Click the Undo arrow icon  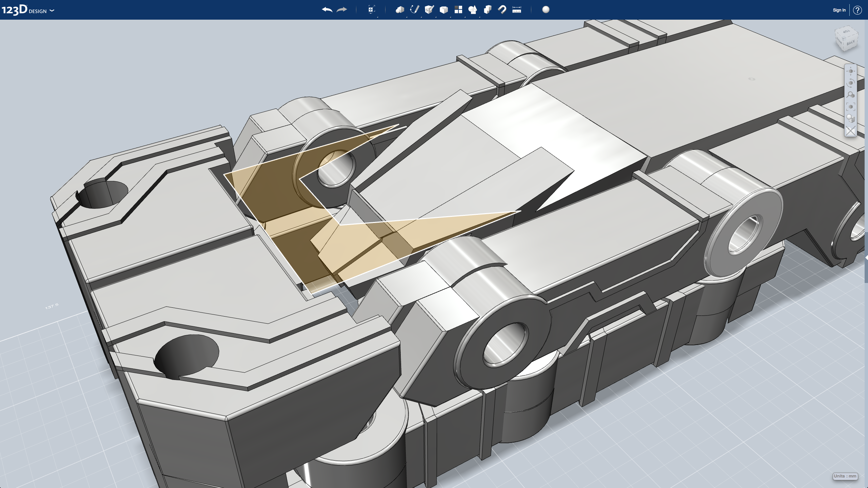coord(327,9)
